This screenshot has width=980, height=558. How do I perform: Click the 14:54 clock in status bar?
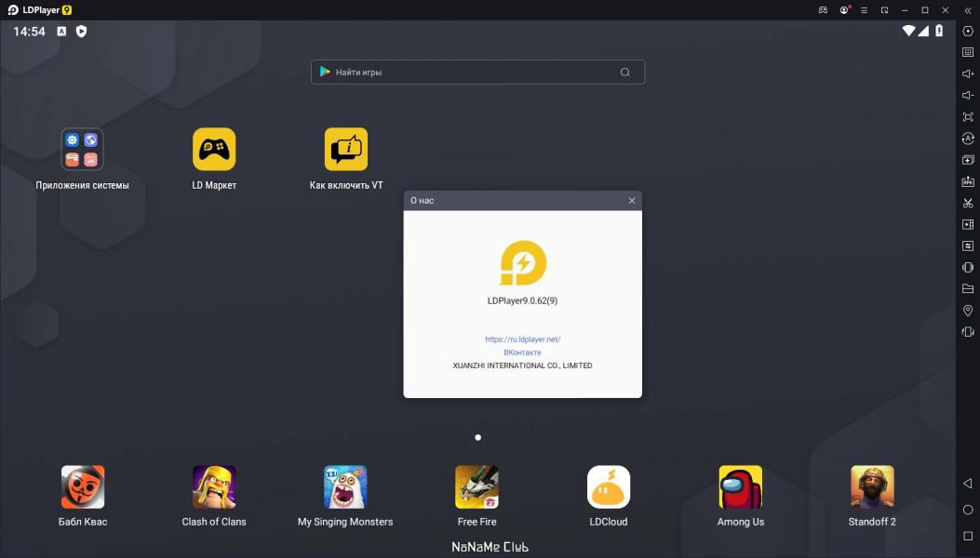click(x=30, y=32)
